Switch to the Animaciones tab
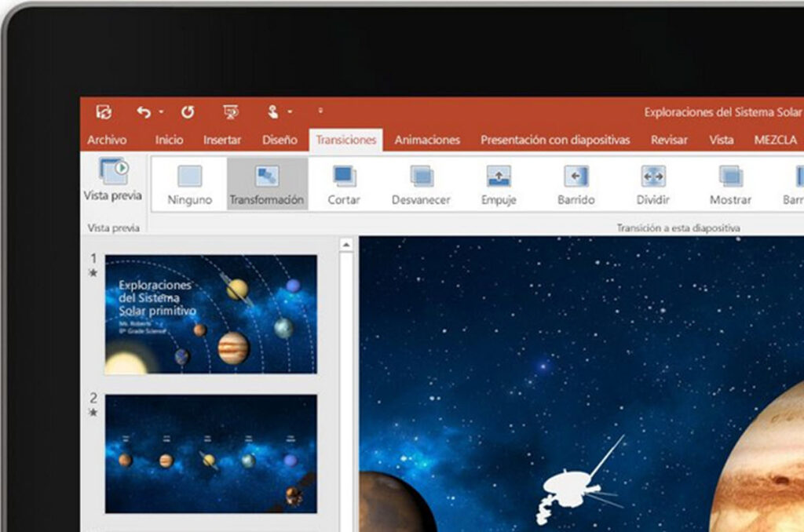804x532 pixels. (x=427, y=140)
